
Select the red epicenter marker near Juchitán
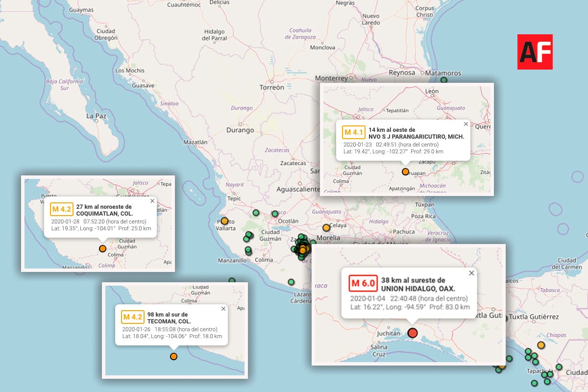(x=412, y=333)
